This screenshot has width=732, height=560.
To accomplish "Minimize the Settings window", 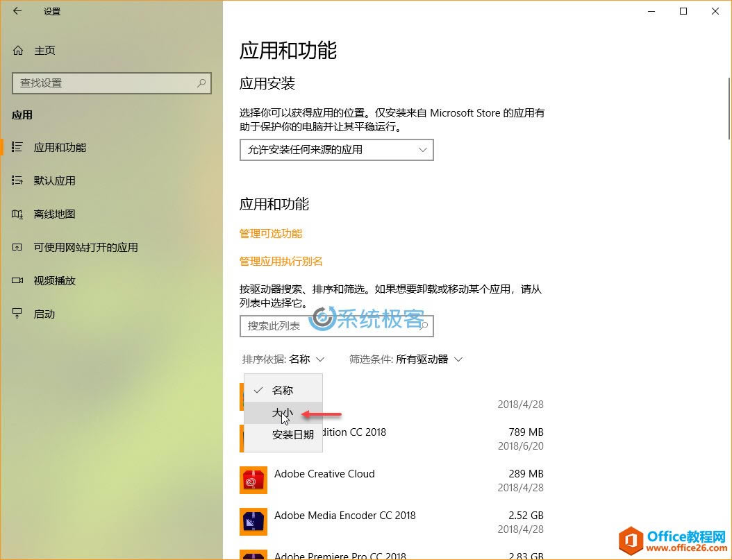I will pyautogui.click(x=651, y=11).
